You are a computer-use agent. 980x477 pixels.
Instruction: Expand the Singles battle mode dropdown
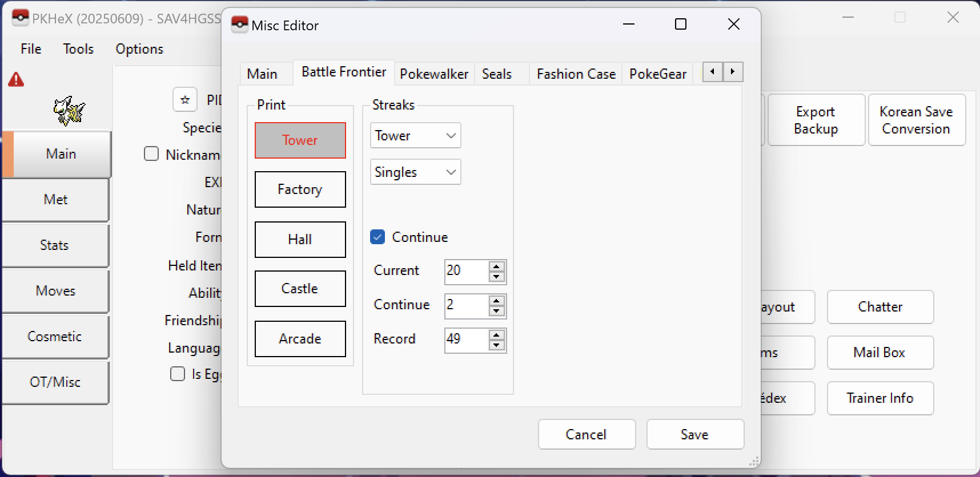pos(415,172)
